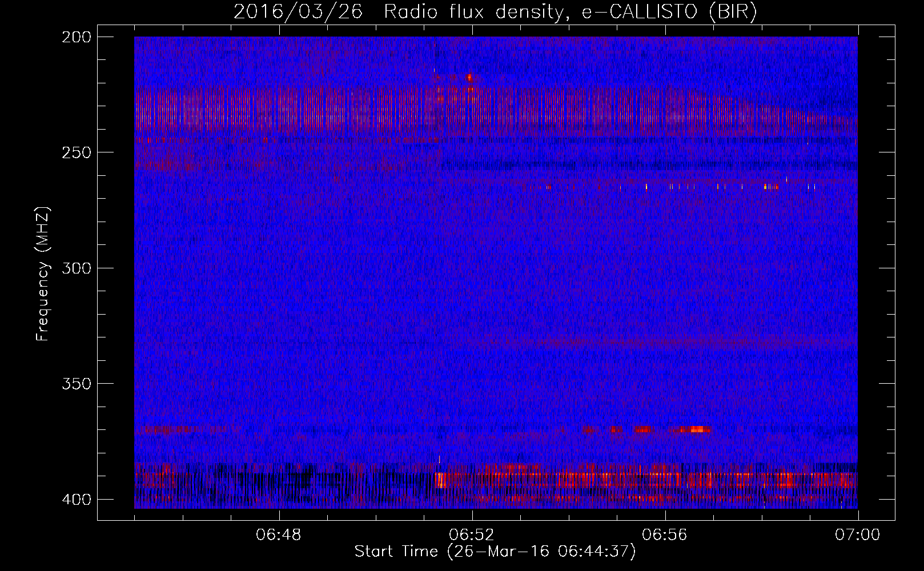The image size is (924, 571).
Task: Click the 400 frequency tick label
Action: pos(76,500)
